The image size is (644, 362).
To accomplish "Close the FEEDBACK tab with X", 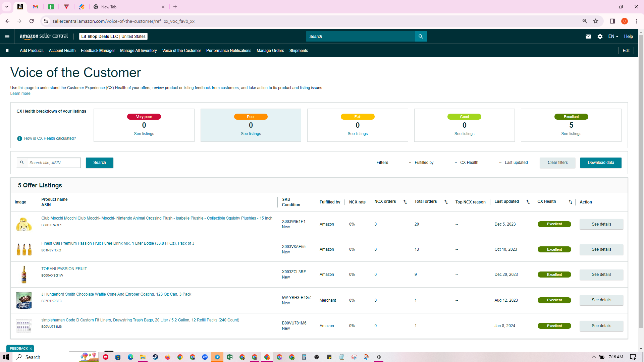I will click(x=31, y=349).
